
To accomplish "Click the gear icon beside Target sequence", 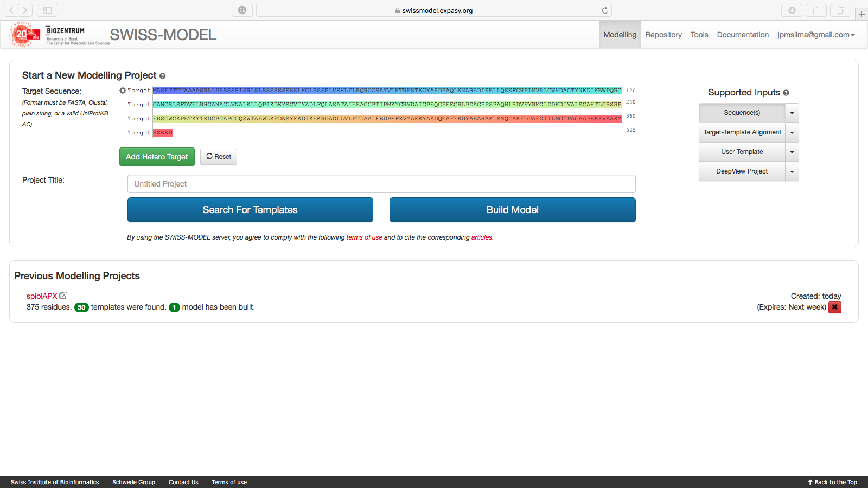I will tap(123, 91).
